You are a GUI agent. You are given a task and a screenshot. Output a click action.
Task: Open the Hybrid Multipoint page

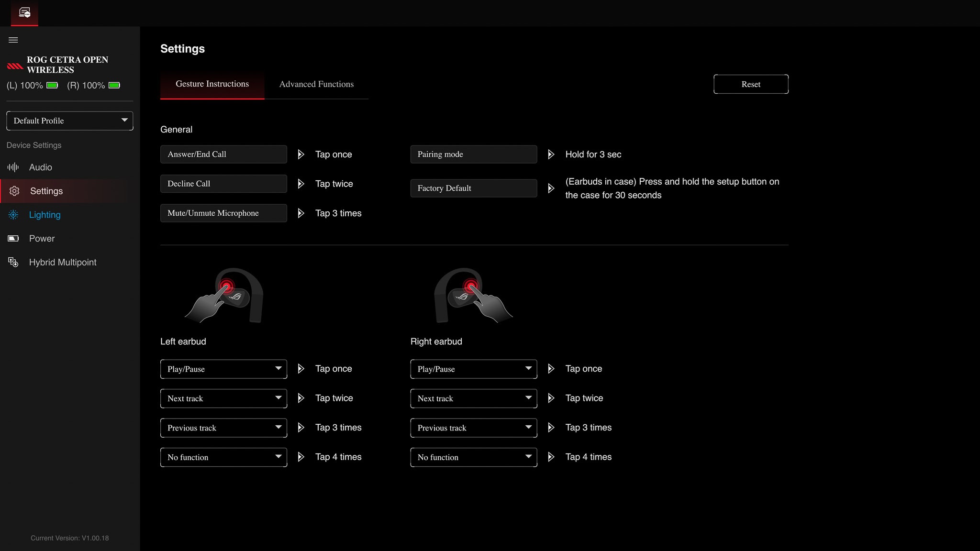coord(70,262)
